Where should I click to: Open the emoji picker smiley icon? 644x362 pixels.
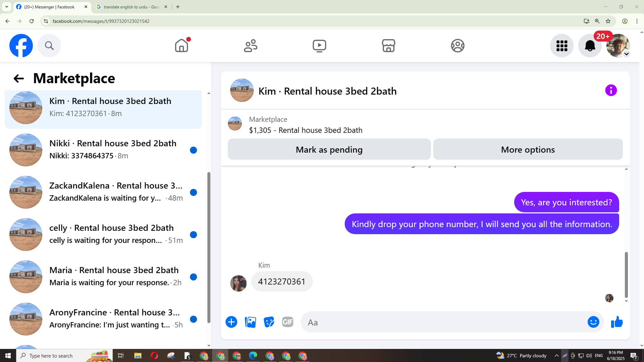593,322
